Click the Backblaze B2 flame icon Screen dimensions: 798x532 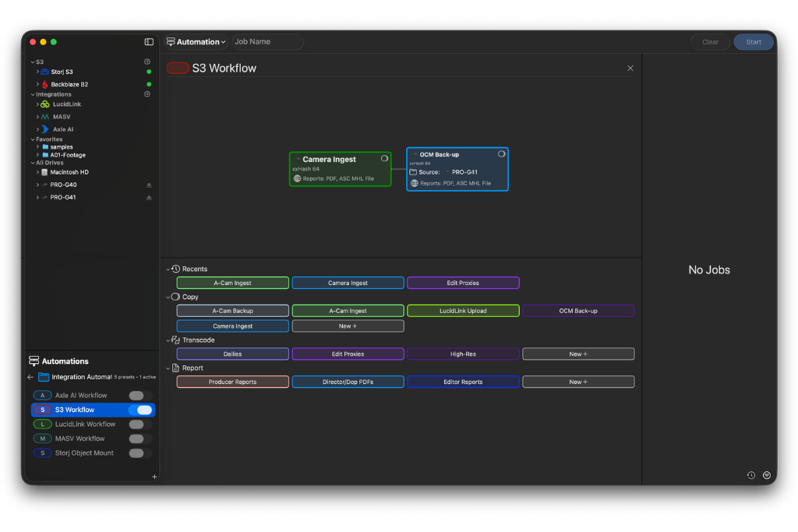point(44,84)
